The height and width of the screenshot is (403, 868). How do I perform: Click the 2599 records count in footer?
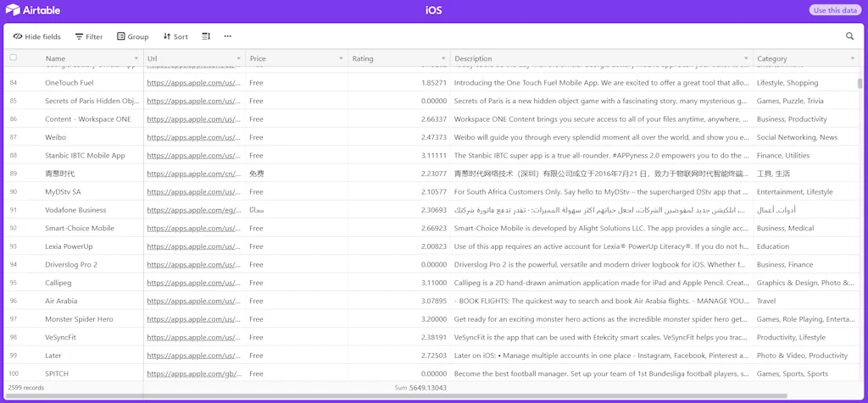[26, 388]
